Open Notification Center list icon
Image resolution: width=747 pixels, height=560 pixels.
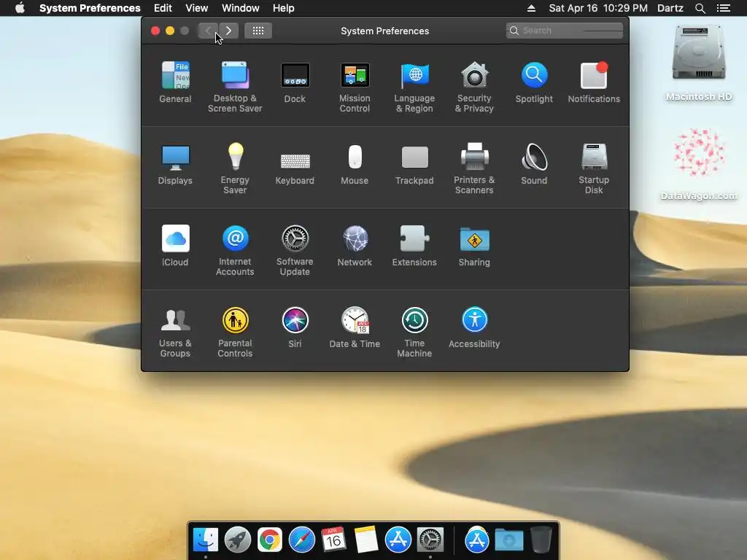tap(724, 8)
